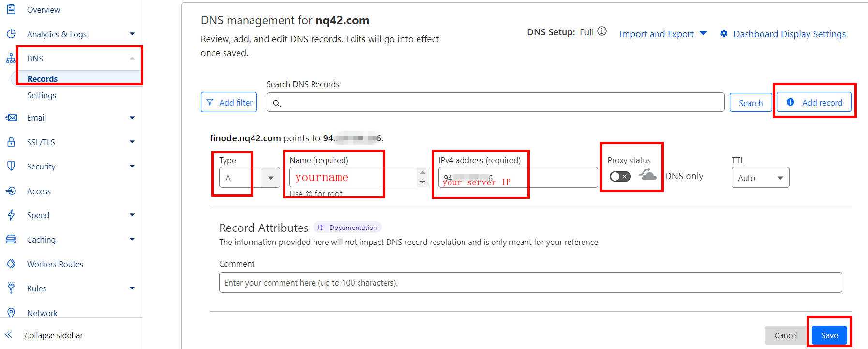Click the gear icon beside Dashboard Display Settings
Screen dimensions: 868x349
(x=724, y=33)
